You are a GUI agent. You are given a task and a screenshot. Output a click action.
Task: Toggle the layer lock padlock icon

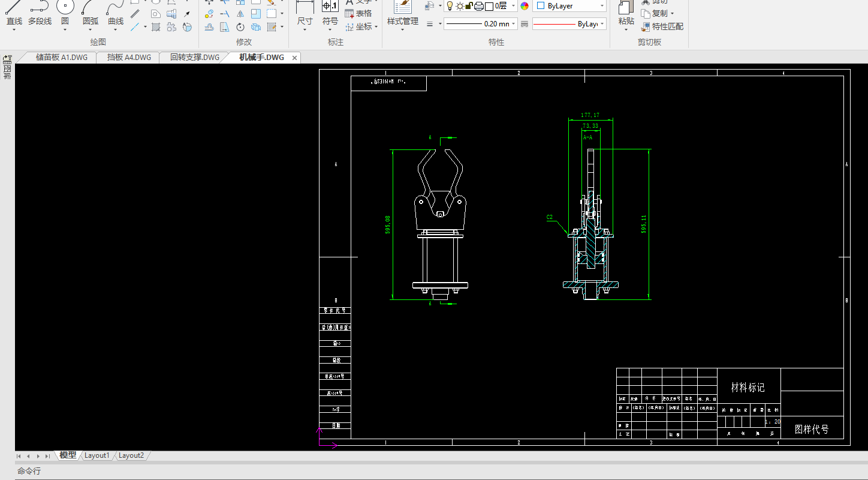(469, 6)
